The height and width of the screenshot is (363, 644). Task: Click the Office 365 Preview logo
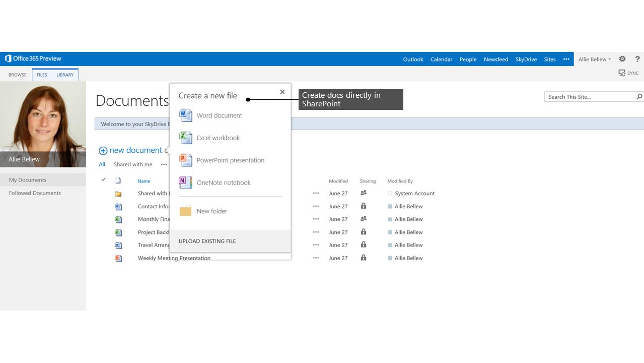click(33, 58)
